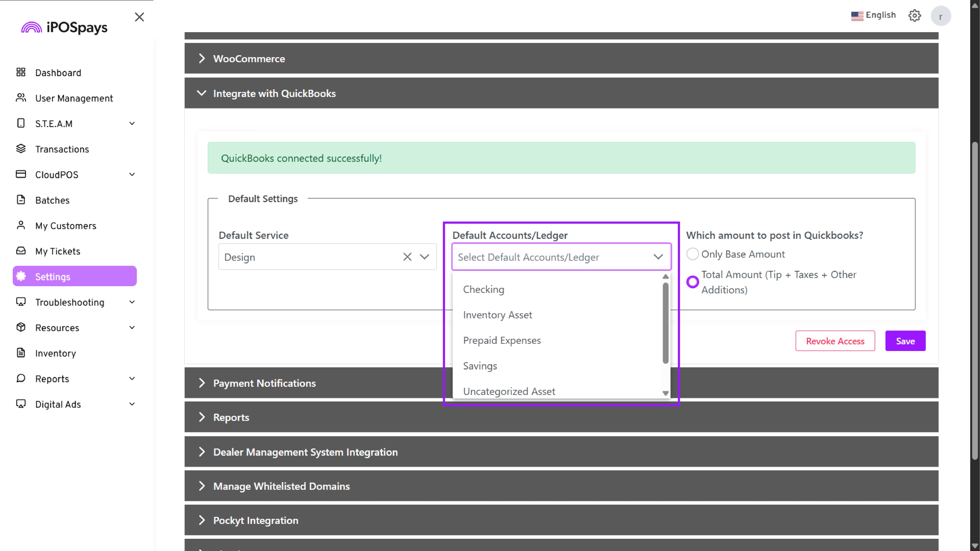Screen dimensions: 980x551
Task: Clear the Design selection with the X icon
Action: [407, 257]
